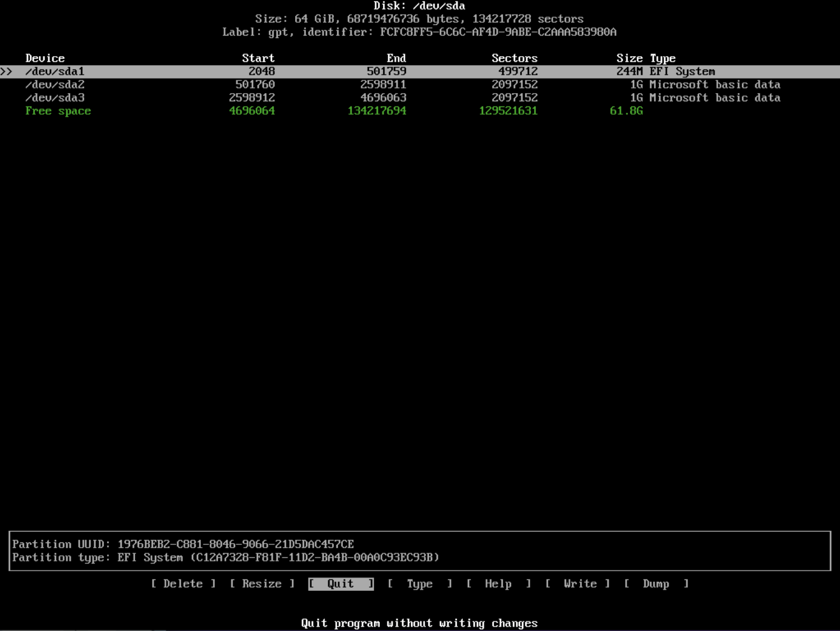Click the Device column header
The image size is (840, 631).
pyautogui.click(x=45, y=58)
